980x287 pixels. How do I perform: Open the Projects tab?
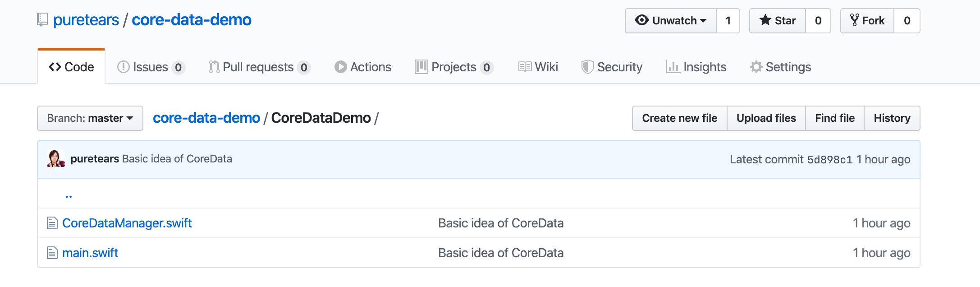(454, 67)
